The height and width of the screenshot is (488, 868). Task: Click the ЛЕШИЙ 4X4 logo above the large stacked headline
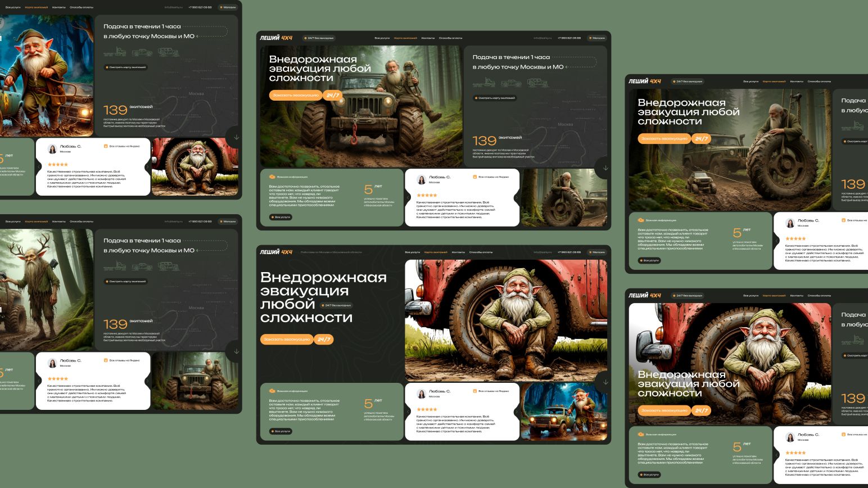[276, 252]
